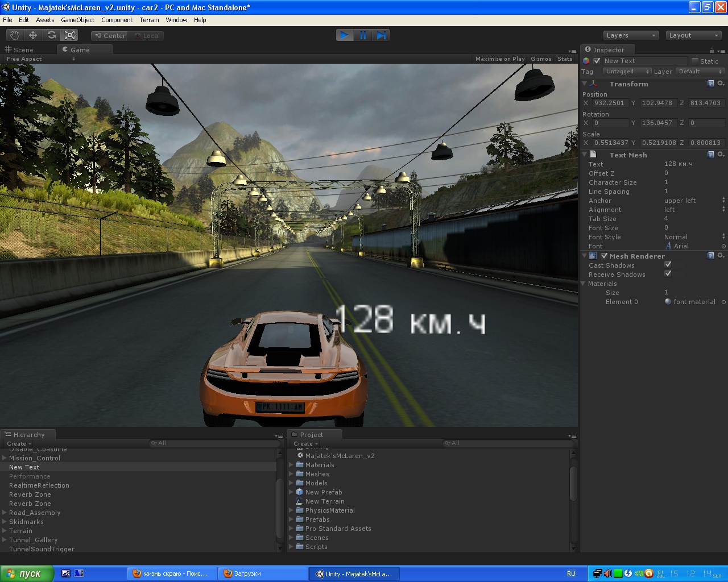Screen dimensions: 728x582
Task: Disable the Cast Shadows checkbox
Action: (x=668, y=264)
